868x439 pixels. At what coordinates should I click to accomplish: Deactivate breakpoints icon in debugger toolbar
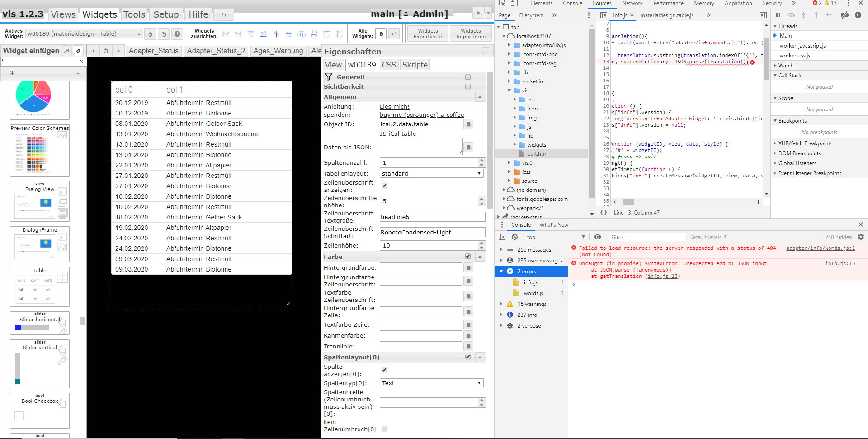click(844, 15)
